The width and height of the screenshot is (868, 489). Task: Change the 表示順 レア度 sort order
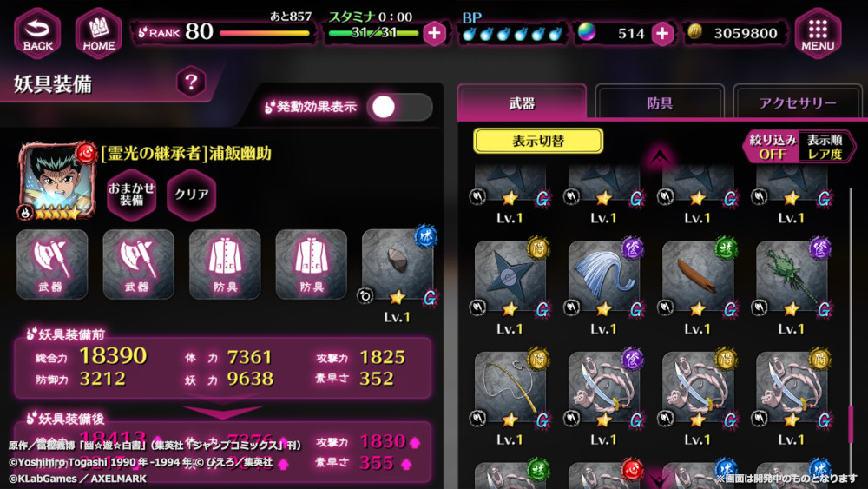(825, 147)
